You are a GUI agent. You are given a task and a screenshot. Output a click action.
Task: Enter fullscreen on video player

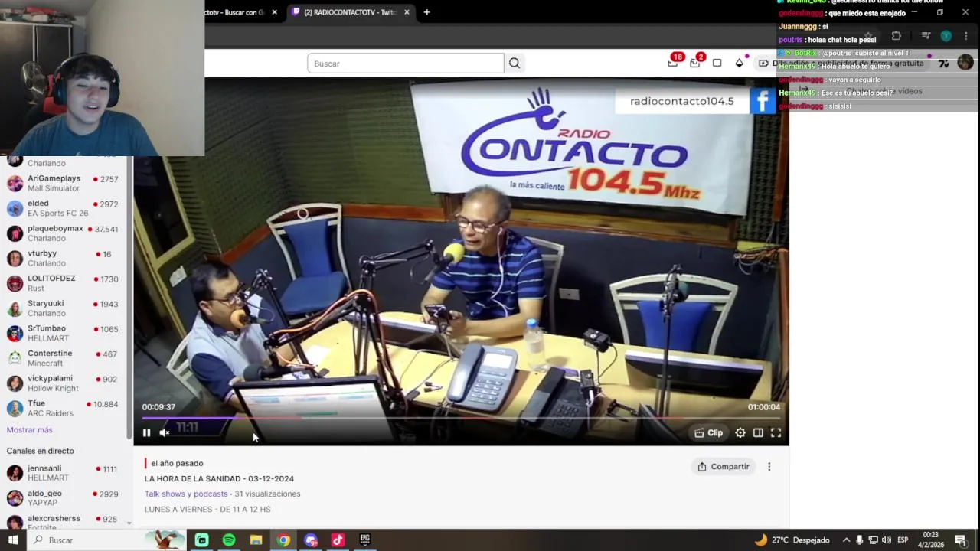click(x=776, y=433)
